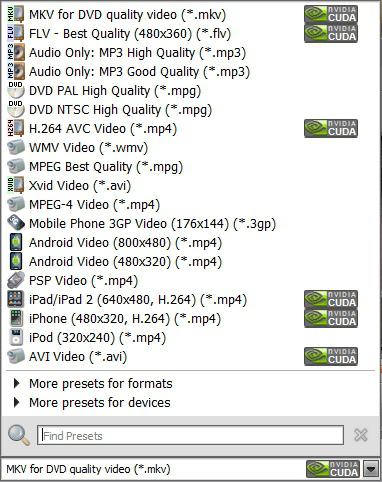
Task: Click the magnifier search icon
Action: click(x=19, y=435)
